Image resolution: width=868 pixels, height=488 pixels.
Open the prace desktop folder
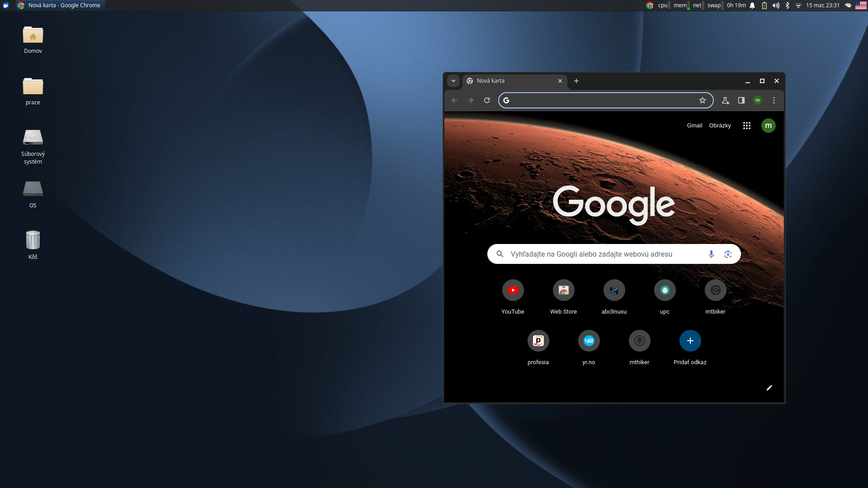33,92
